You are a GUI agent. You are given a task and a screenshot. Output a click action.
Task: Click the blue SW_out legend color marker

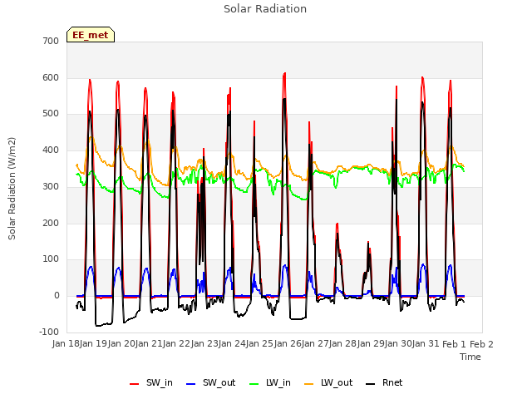click(x=191, y=384)
